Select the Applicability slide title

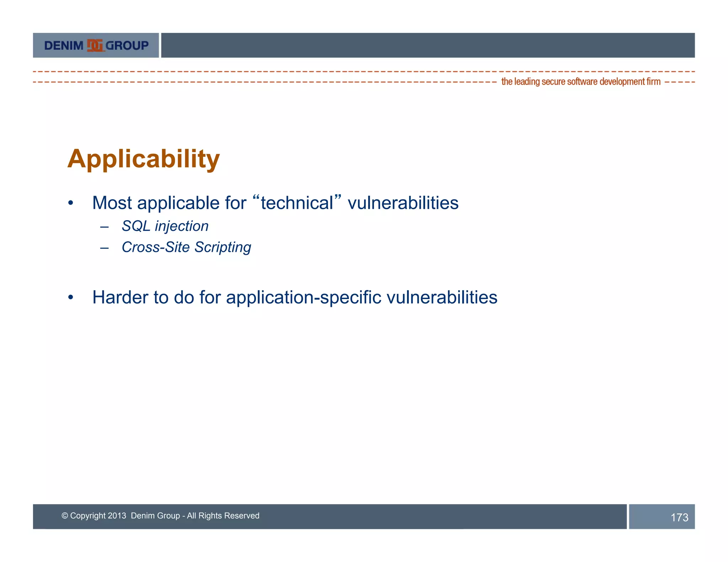click(x=144, y=159)
